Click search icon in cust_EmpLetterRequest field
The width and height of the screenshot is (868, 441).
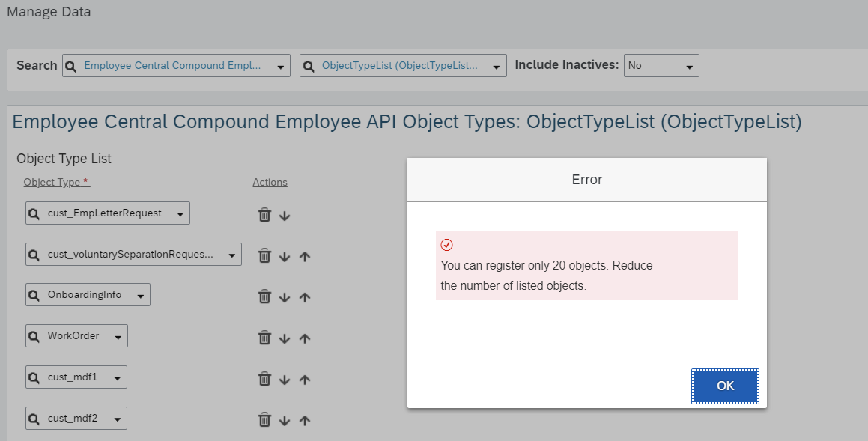point(34,213)
